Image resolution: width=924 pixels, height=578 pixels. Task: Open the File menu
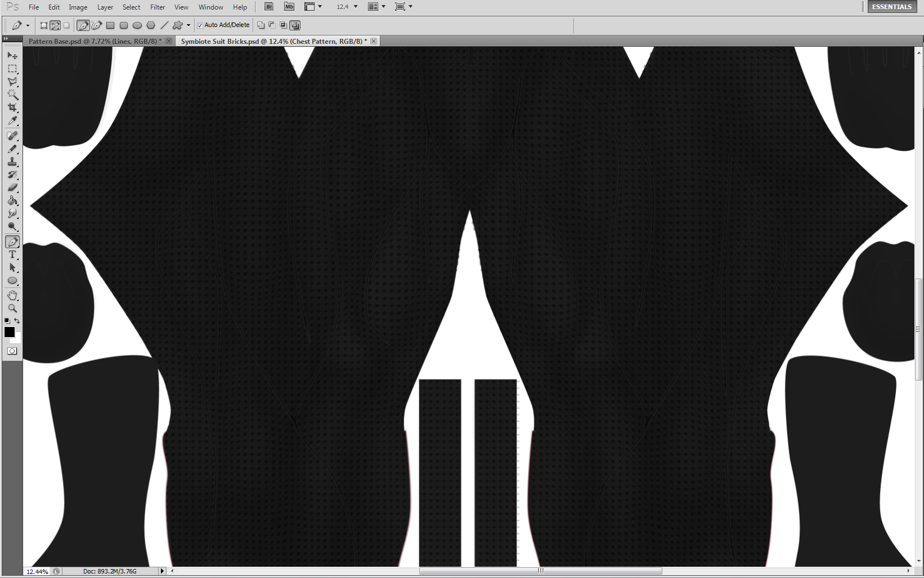pyautogui.click(x=34, y=7)
